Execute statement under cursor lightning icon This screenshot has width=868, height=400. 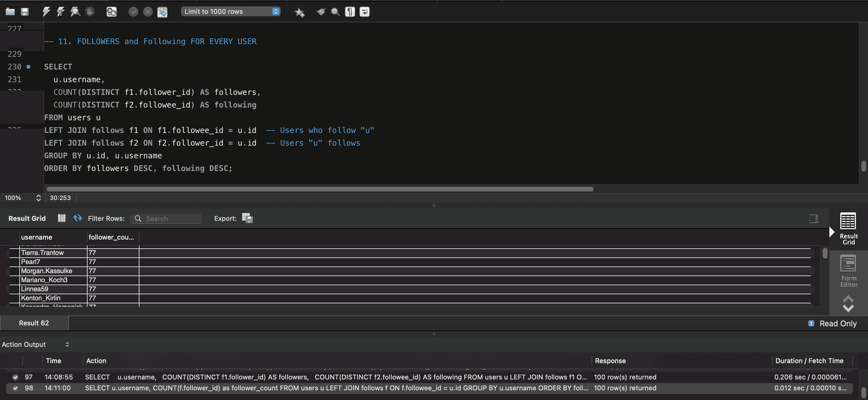coord(61,12)
